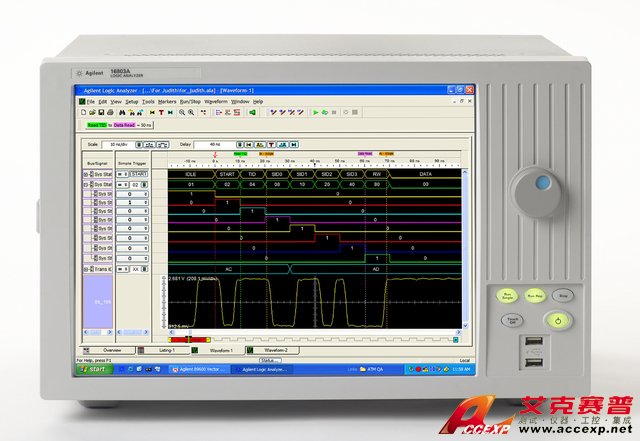Click the Overview tab
Image resolution: width=640 pixels, height=441 pixels.
tap(113, 351)
